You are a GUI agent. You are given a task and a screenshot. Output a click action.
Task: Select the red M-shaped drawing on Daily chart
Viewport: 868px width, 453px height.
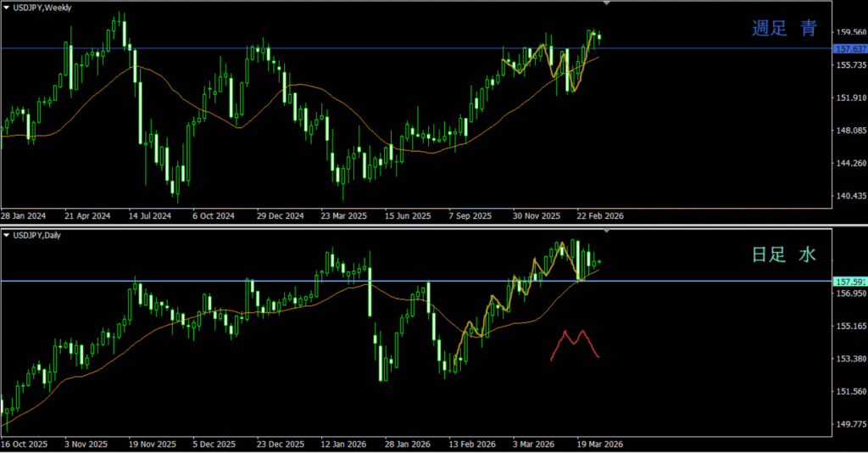pos(575,344)
